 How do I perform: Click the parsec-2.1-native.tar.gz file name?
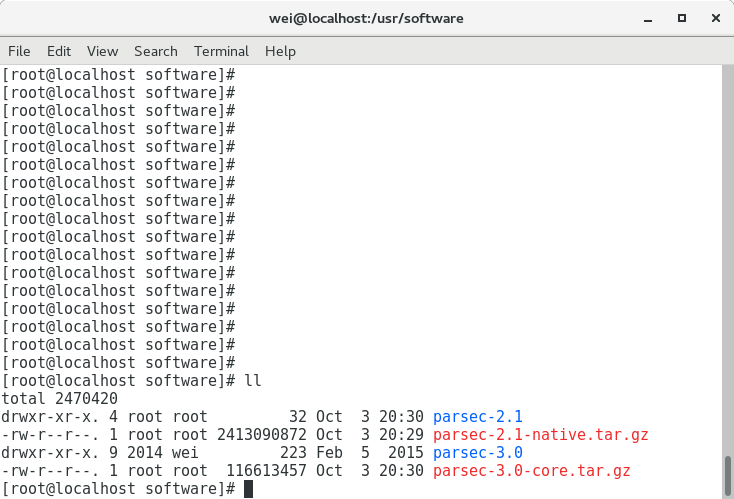[541, 434]
